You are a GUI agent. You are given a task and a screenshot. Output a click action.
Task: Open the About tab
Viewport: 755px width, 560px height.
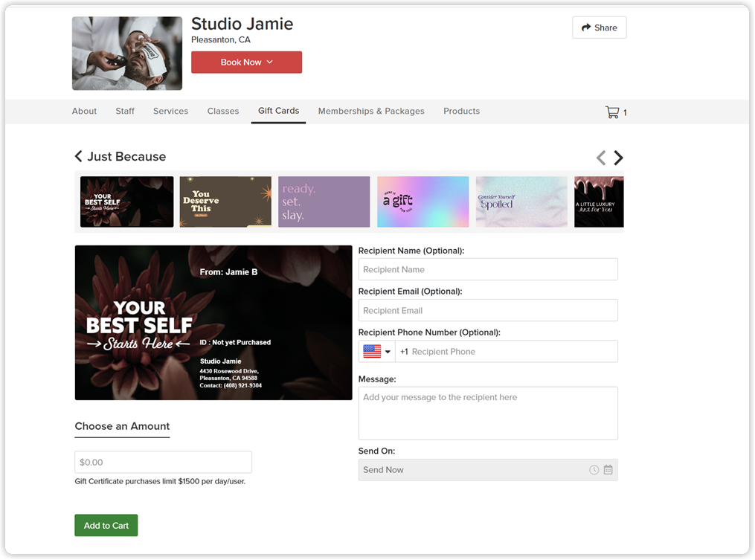pos(84,112)
